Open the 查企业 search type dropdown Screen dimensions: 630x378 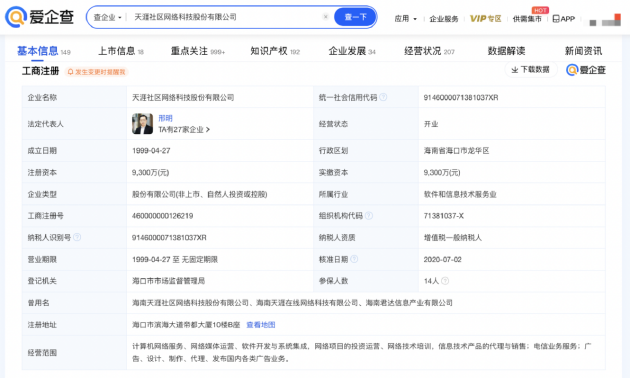click(x=107, y=17)
